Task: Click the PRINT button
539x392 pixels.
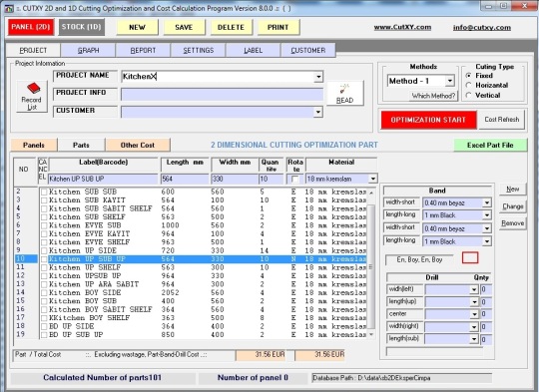Action: click(278, 27)
